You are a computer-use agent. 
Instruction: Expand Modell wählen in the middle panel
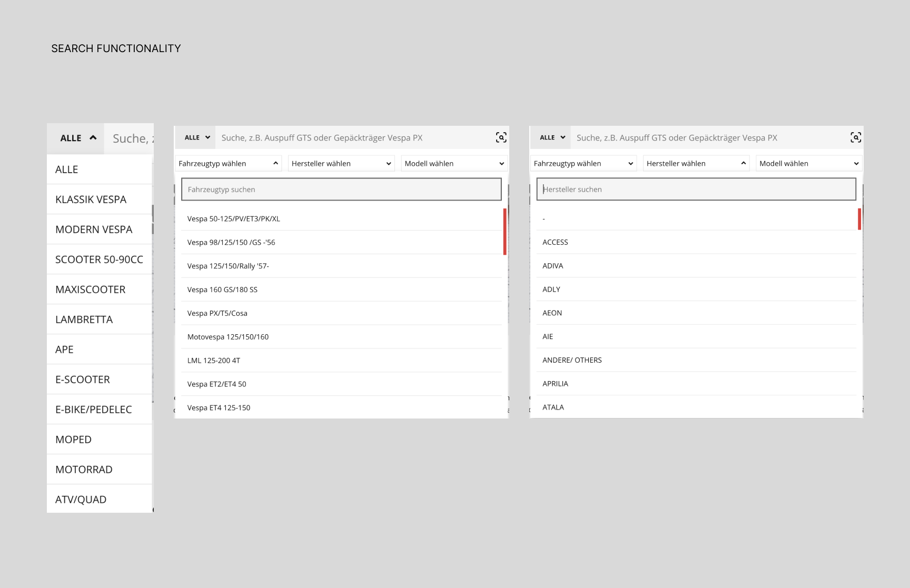(x=454, y=164)
